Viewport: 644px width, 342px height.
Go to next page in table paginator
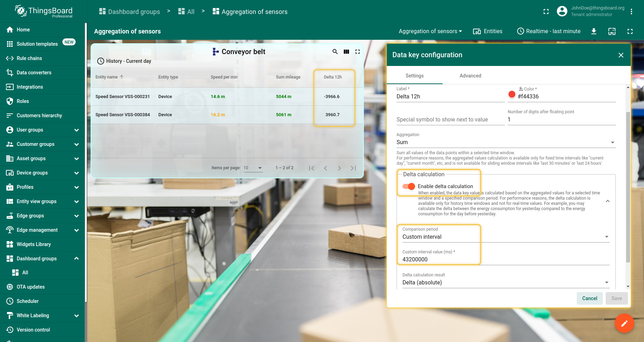pyautogui.click(x=339, y=168)
